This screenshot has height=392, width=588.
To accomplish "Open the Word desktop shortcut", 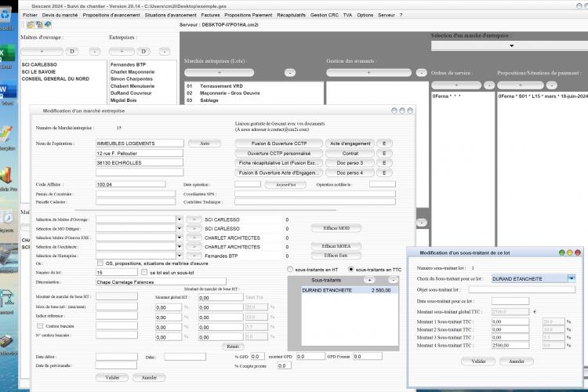I will click(x=7, y=92).
